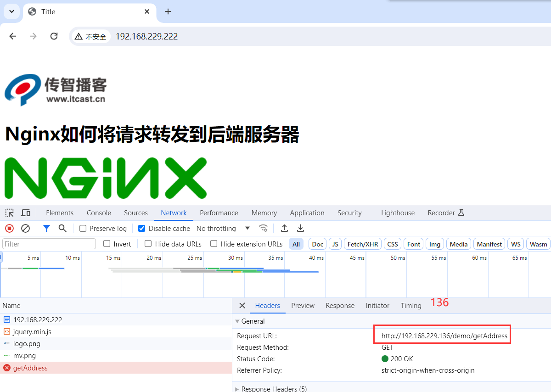551x392 pixels.
Task: Open the Preview details tab
Action: pyautogui.click(x=303, y=306)
